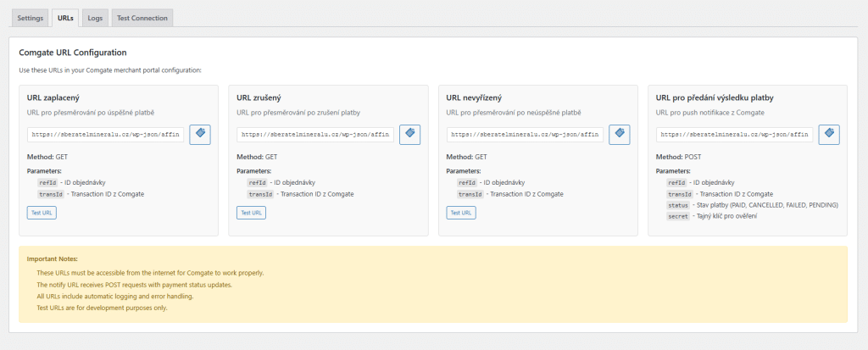Image resolution: width=868 pixels, height=350 pixels.
Task: Copy the URL nevyřízený address
Action: coord(620,135)
